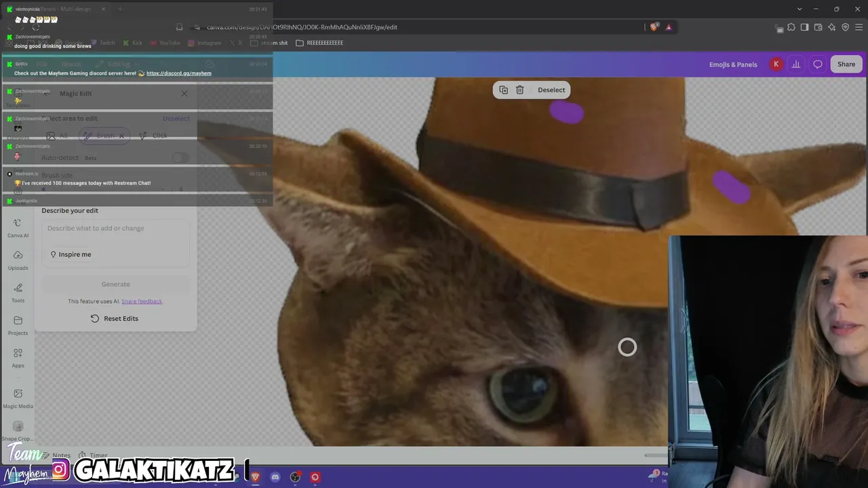Open the Apps panel
The height and width of the screenshot is (488, 868).
tap(18, 358)
